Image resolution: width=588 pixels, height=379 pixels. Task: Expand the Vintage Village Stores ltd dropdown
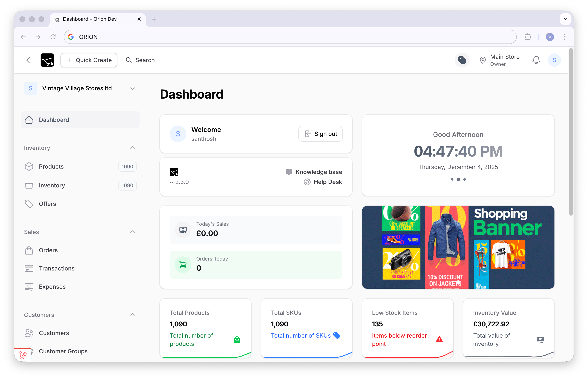tap(133, 88)
